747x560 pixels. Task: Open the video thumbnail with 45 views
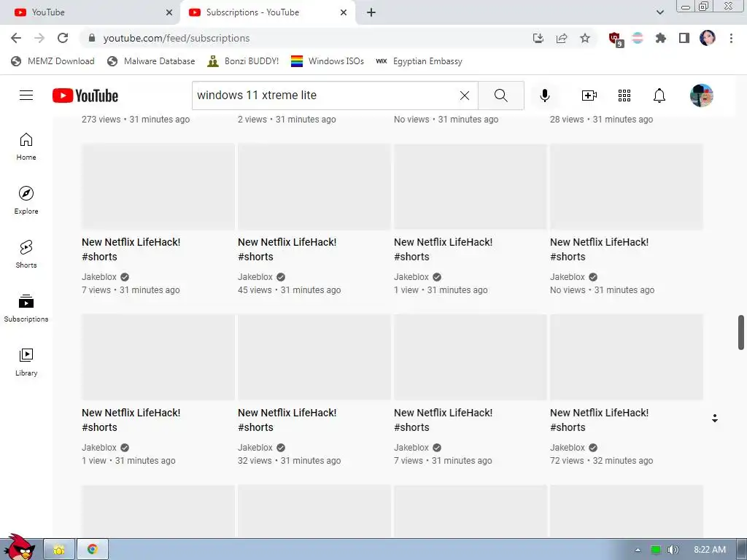coord(314,187)
